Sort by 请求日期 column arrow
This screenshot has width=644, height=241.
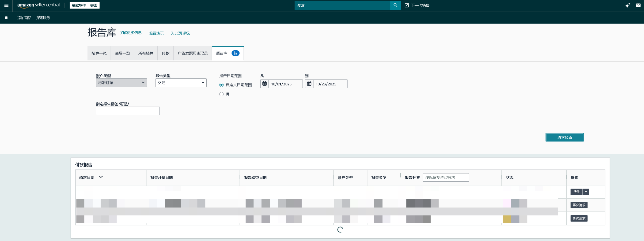(101, 177)
